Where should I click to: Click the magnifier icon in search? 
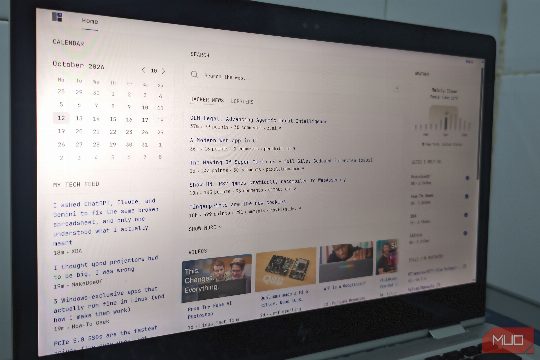tap(194, 74)
